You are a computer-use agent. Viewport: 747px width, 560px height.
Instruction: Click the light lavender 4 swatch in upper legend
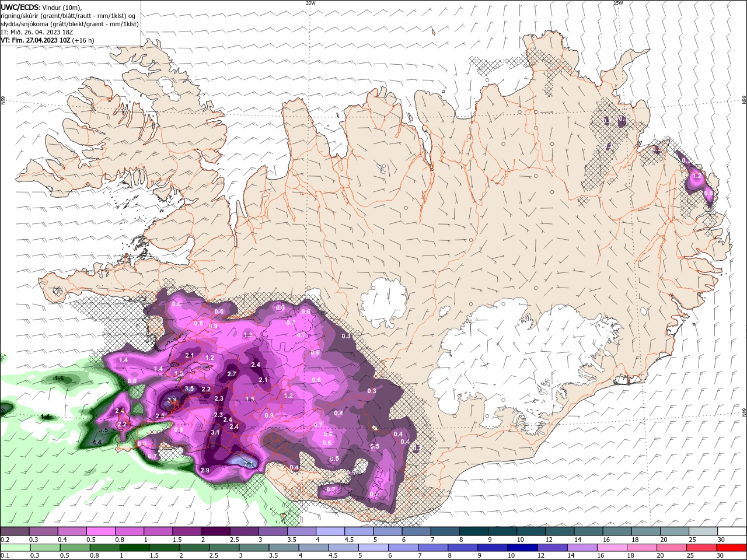[329, 531]
